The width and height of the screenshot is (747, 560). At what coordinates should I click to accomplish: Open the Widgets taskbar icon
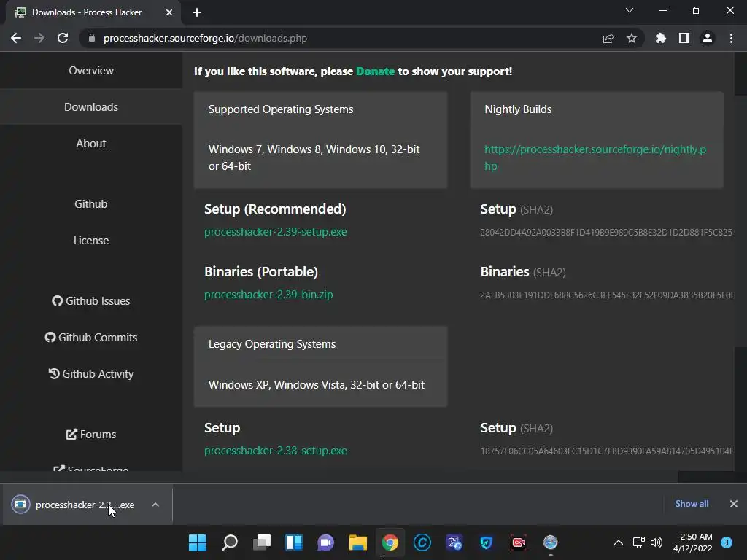click(293, 542)
